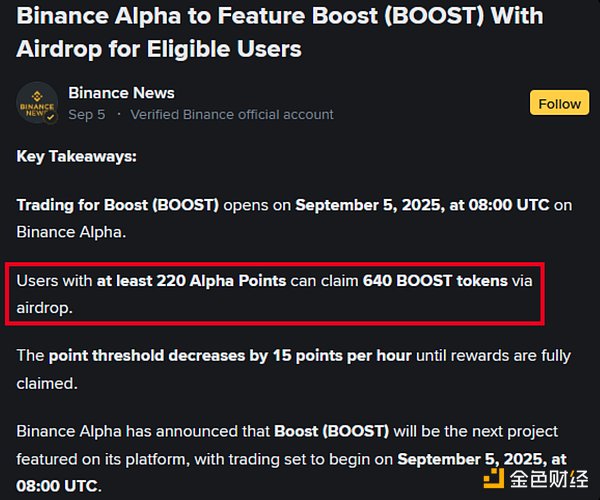Click the Sep 5 post date

(x=87, y=114)
